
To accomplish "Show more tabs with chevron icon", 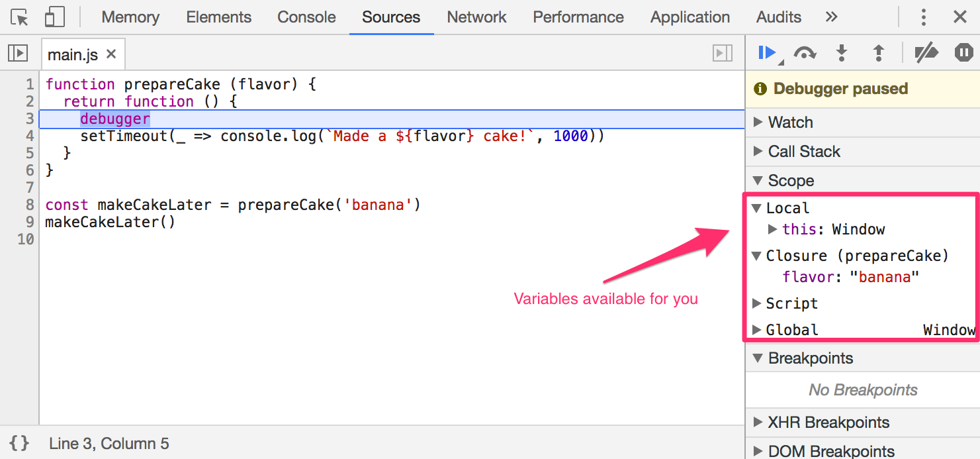I will pyautogui.click(x=832, y=17).
